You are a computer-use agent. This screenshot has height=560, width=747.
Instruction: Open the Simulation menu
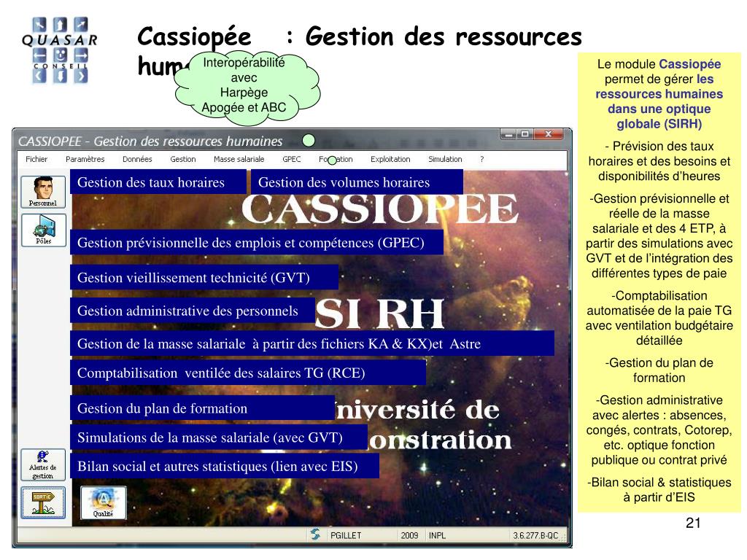(x=445, y=159)
